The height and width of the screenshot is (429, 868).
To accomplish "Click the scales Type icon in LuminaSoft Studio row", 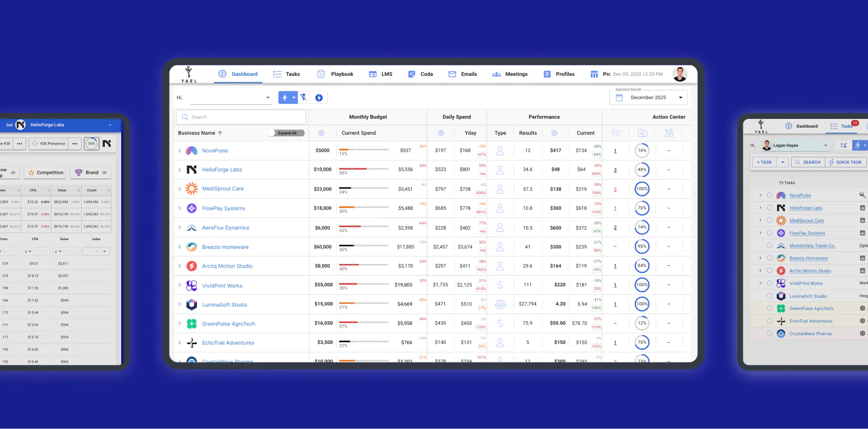I will 500,304.
